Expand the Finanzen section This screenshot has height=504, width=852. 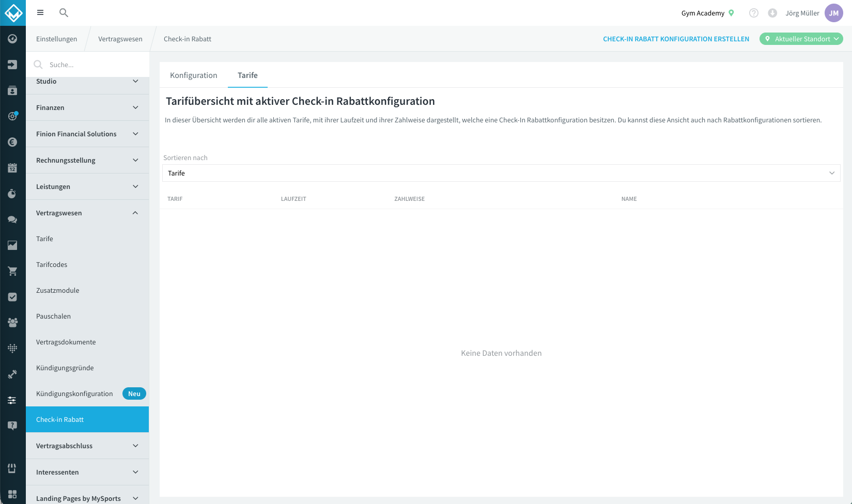click(x=87, y=107)
